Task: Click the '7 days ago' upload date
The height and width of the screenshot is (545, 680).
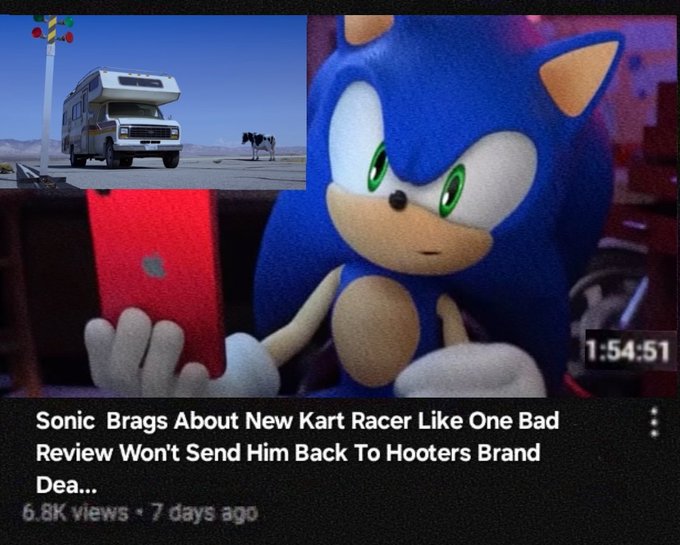Action: coord(204,513)
